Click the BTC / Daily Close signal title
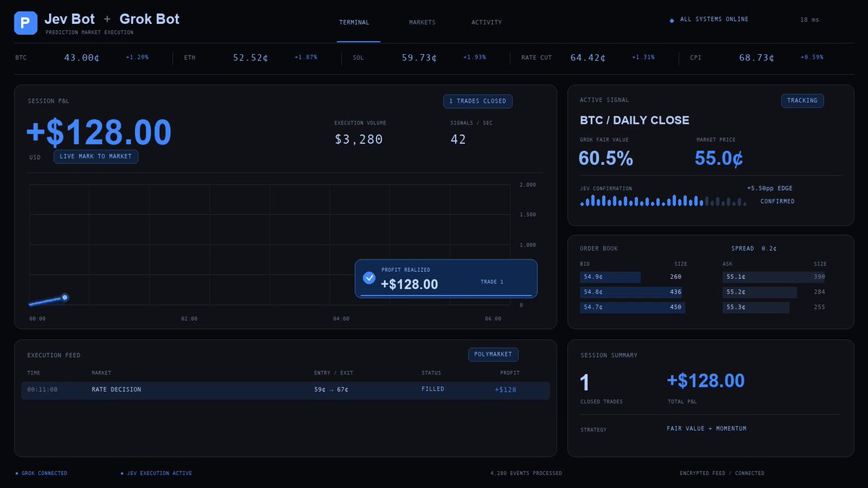868x488 pixels. pyautogui.click(x=634, y=120)
